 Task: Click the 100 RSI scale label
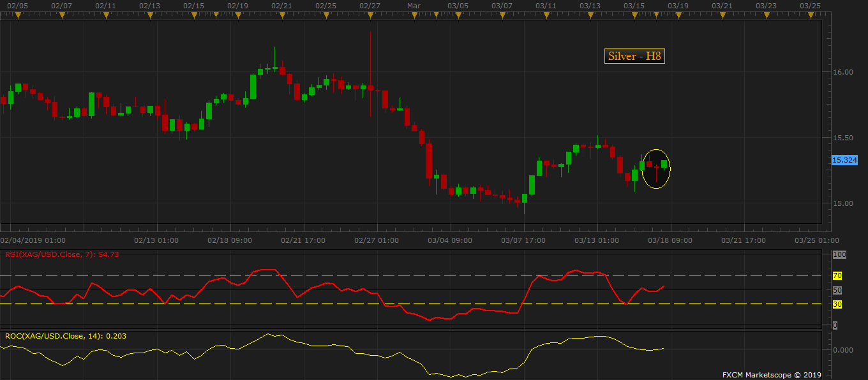click(839, 255)
